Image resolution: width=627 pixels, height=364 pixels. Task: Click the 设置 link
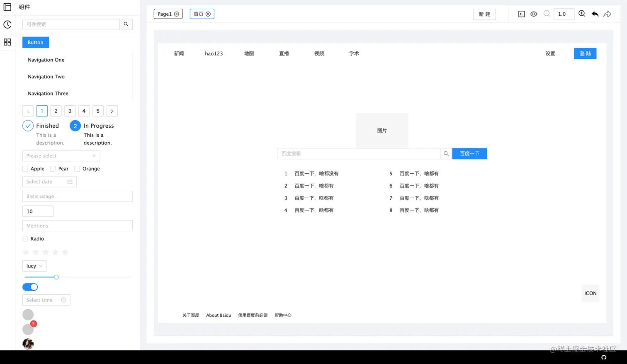(x=550, y=53)
